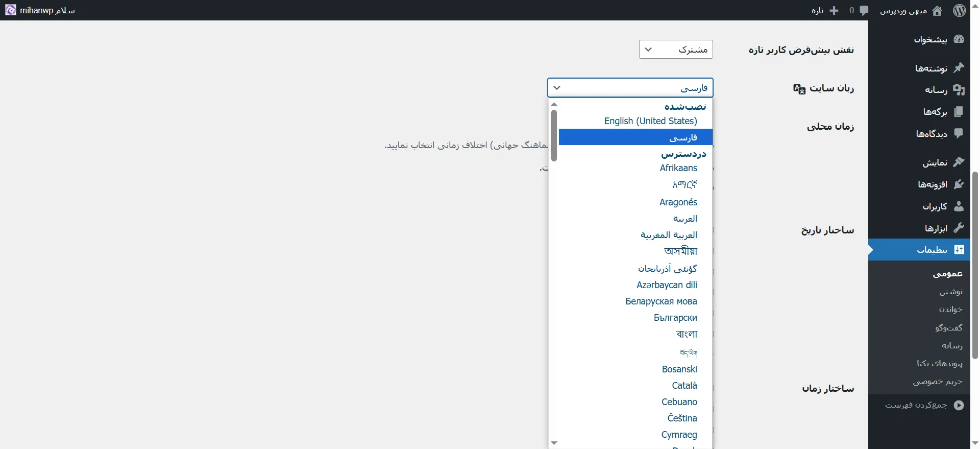Open the site name link میهن وردپرس

click(x=903, y=11)
